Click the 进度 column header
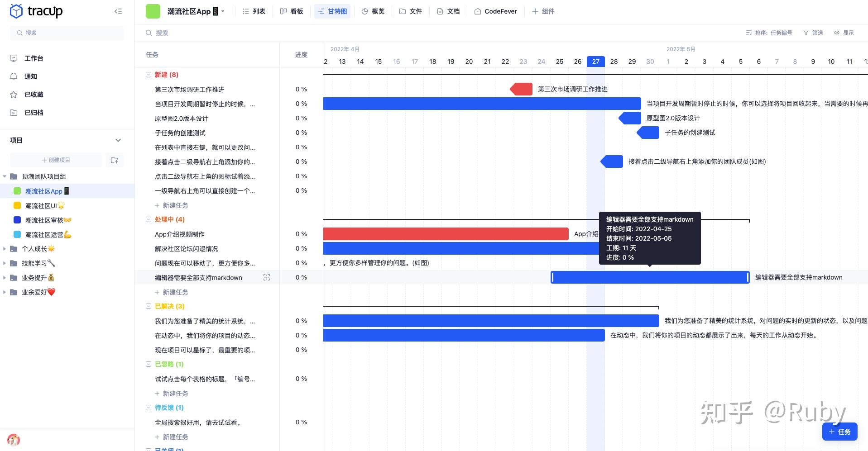 point(301,55)
